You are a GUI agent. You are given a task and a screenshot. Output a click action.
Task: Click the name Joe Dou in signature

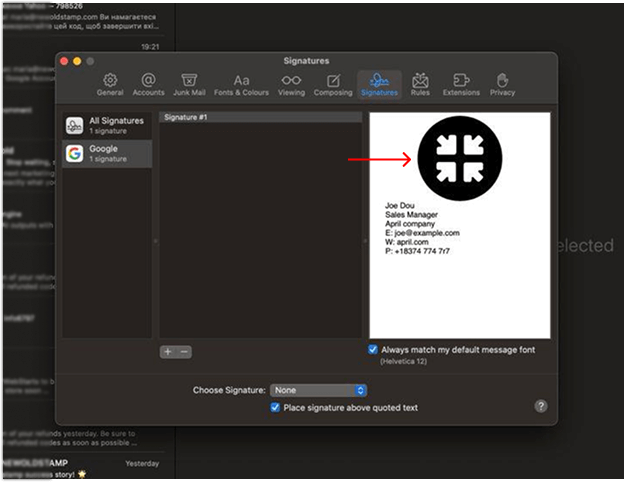(x=400, y=205)
